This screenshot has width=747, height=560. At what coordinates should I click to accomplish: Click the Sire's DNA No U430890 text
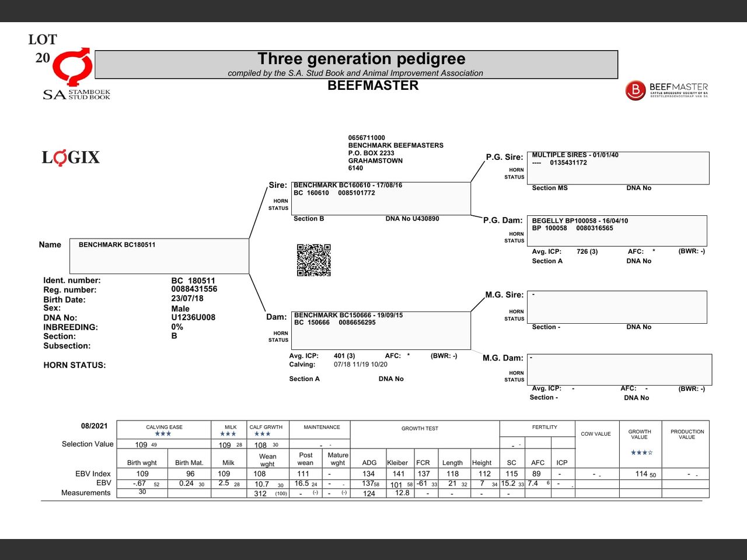point(412,219)
